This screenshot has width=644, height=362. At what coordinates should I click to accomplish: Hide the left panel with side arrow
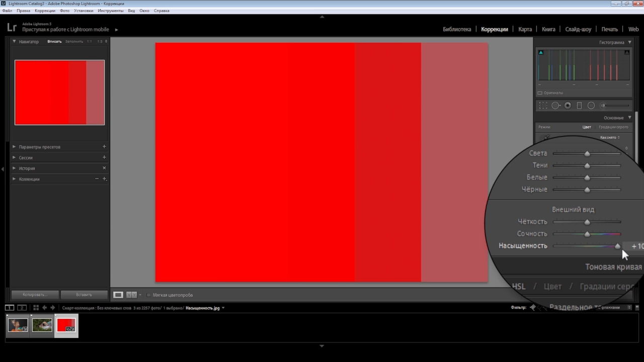[x=3, y=169]
